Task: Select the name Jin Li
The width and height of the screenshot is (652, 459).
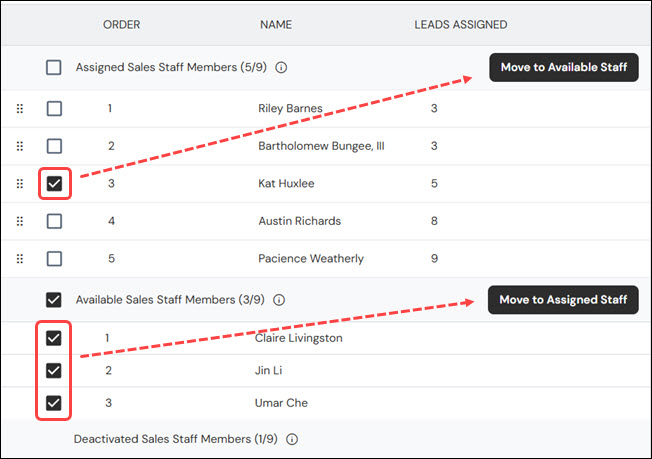Action: pyautogui.click(x=268, y=370)
